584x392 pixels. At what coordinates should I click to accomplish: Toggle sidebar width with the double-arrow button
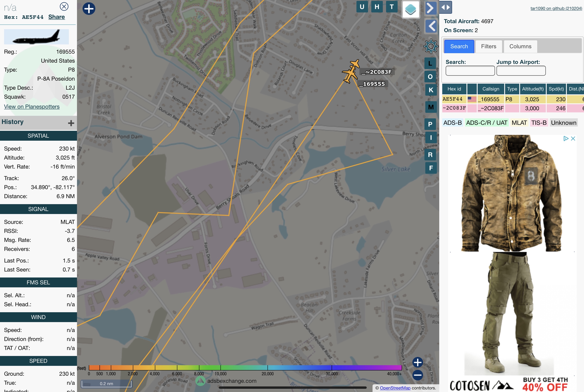point(445,7)
